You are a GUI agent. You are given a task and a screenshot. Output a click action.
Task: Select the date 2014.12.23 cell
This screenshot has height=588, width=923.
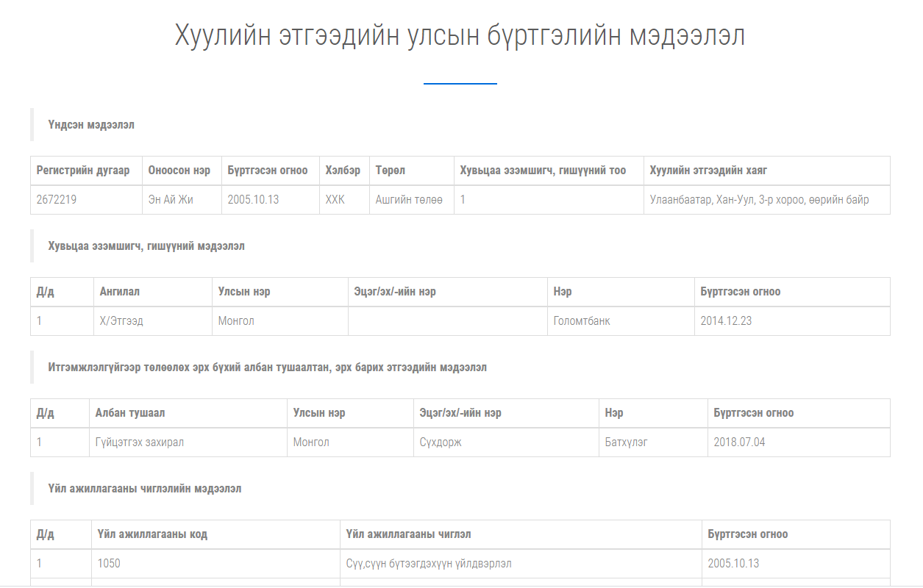(726, 321)
